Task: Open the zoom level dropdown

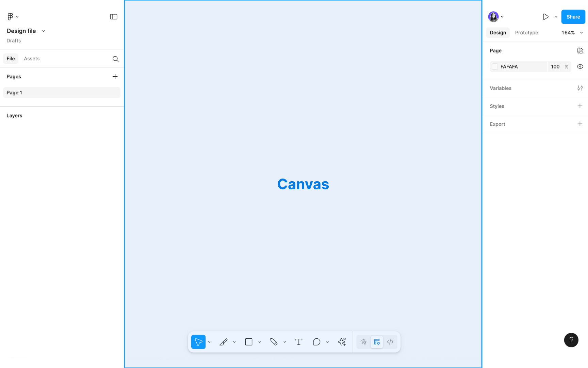Action: (x=572, y=32)
